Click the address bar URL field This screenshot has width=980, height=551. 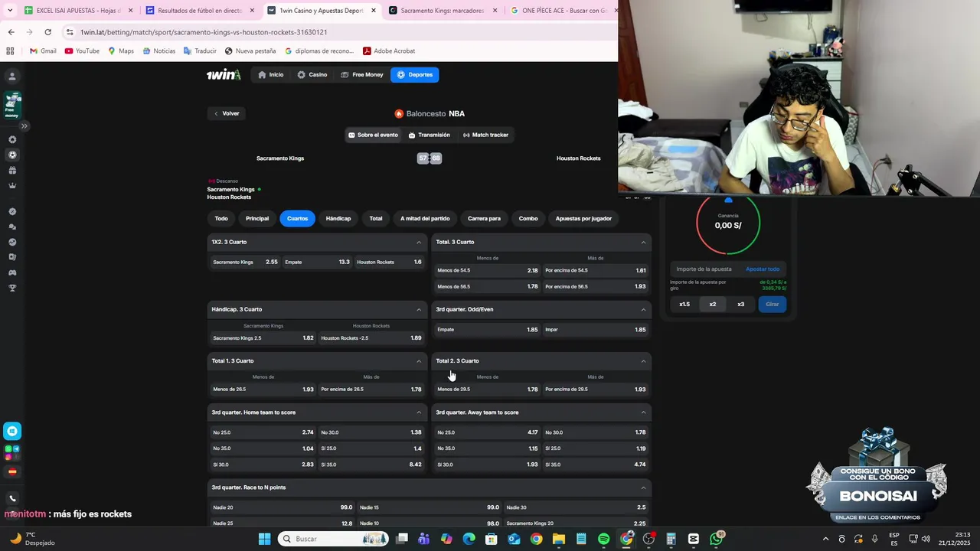[x=337, y=32]
